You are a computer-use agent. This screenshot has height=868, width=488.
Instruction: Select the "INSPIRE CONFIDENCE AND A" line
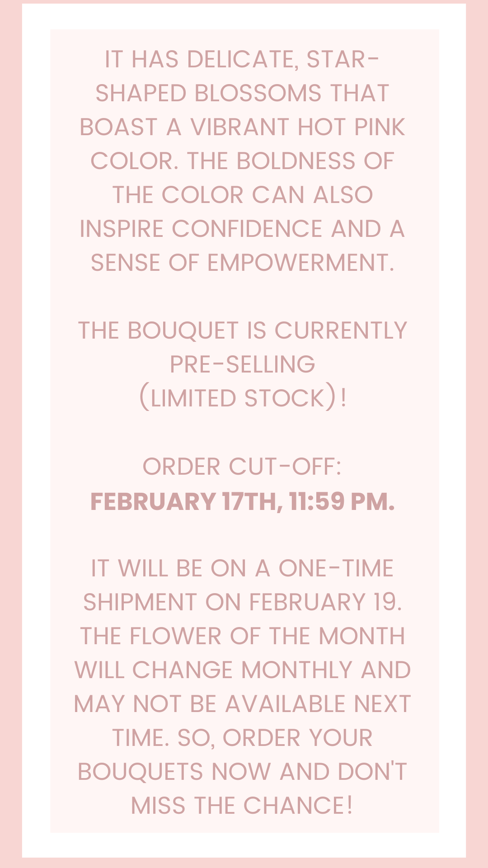pyautogui.click(x=242, y=229)
